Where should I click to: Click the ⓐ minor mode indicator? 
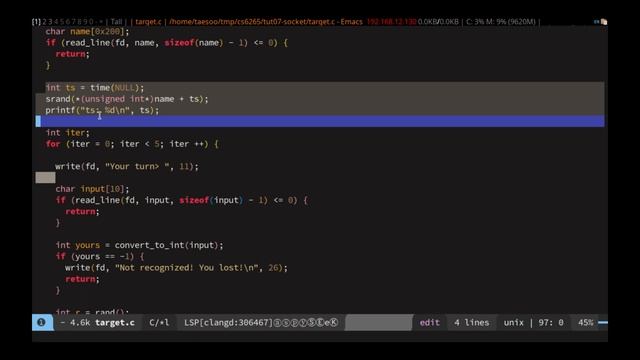[x=277, y=322]
